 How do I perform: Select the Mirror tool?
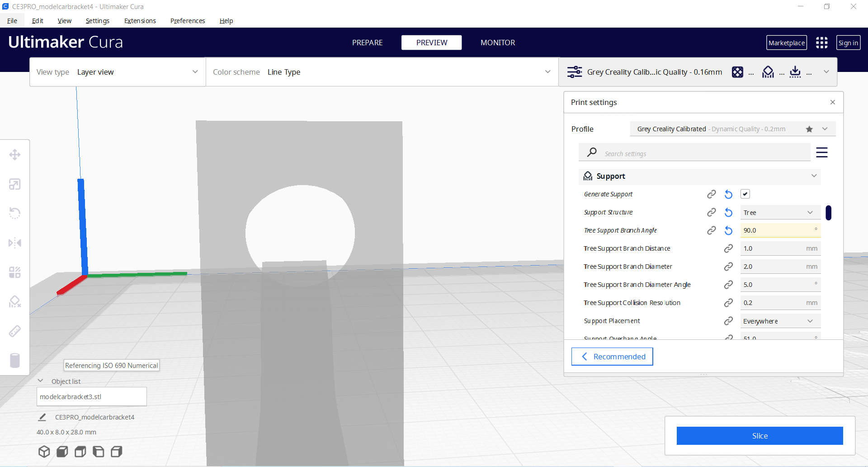click(15, 243)
